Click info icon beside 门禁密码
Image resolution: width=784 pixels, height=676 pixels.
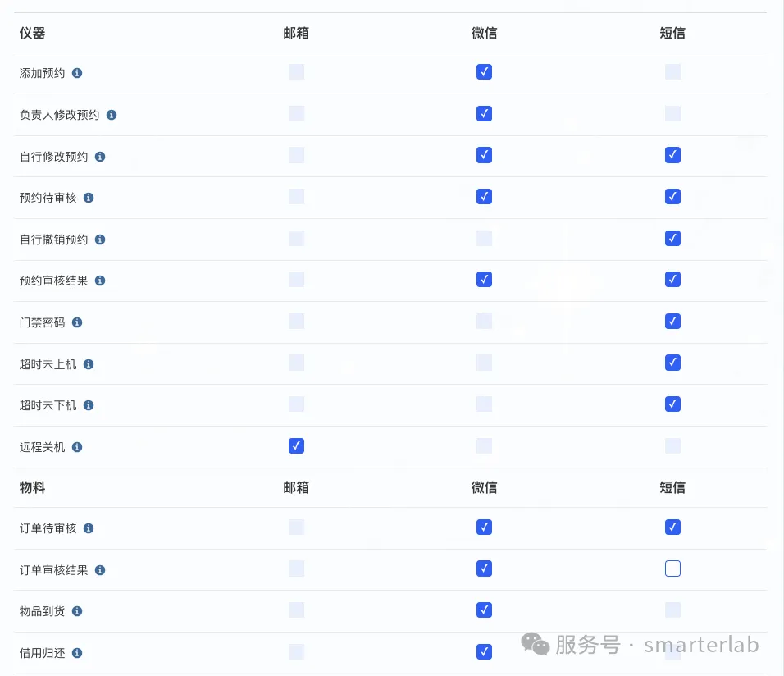point(77,322)
